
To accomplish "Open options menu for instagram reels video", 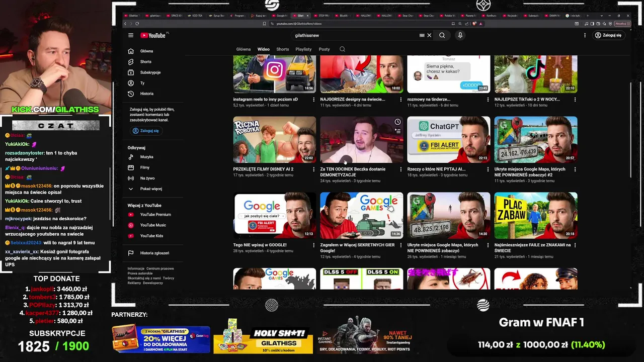I will [313, 100].
